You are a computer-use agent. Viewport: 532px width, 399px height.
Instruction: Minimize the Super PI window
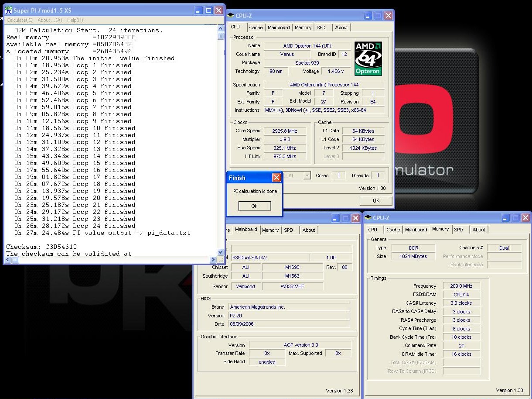198,10
